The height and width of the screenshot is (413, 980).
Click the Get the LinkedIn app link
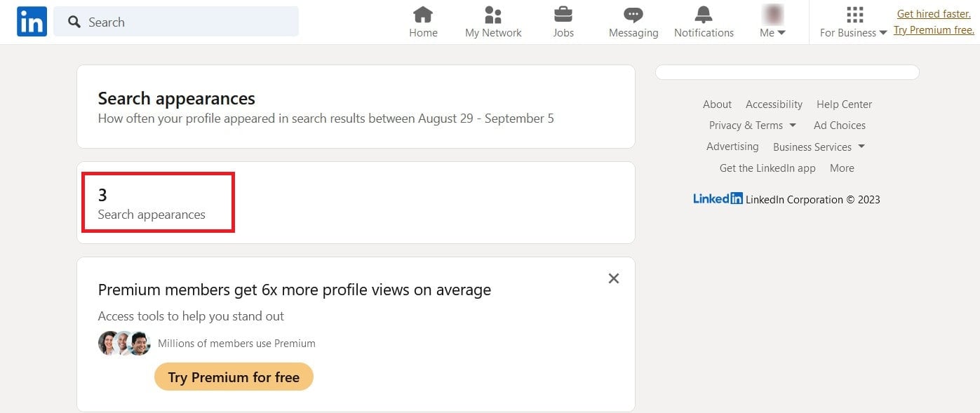pos(767,168)
